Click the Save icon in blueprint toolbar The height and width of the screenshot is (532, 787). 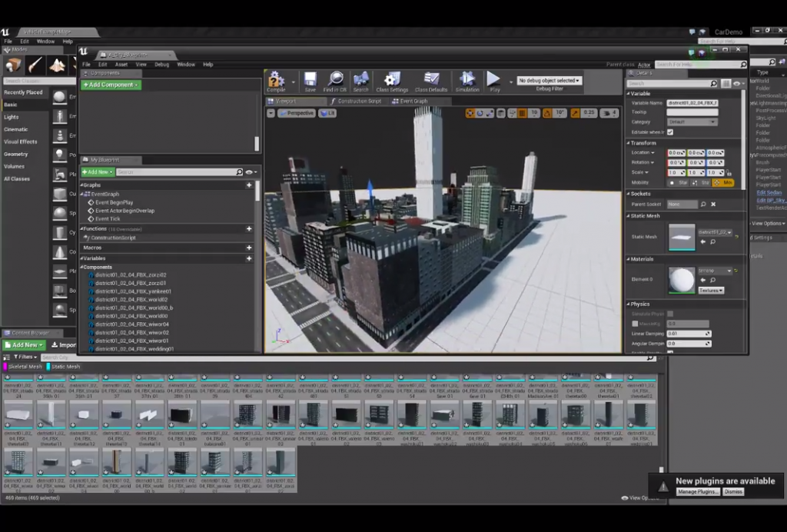310,81
